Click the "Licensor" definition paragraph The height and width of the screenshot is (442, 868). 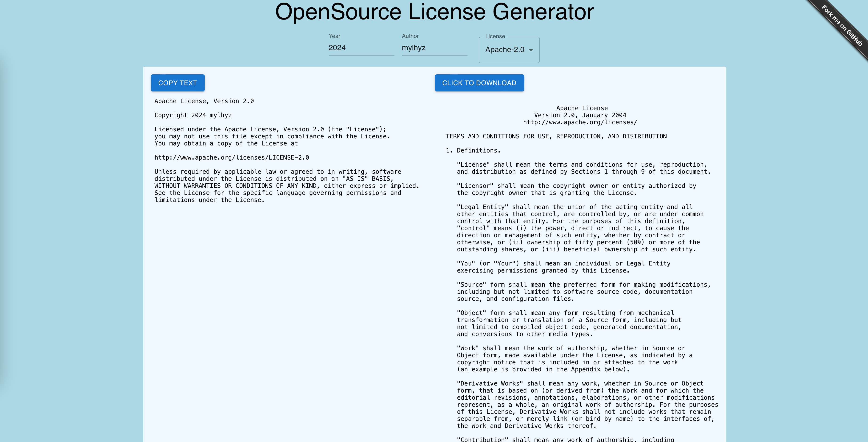click(x=577, y=189)
